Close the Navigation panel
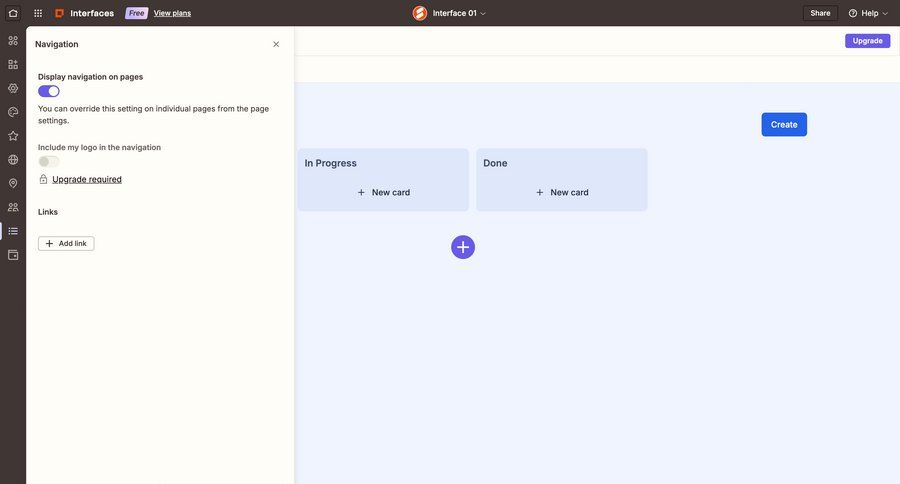This screenshot has width=900, height=484. (x=276, y=44)
